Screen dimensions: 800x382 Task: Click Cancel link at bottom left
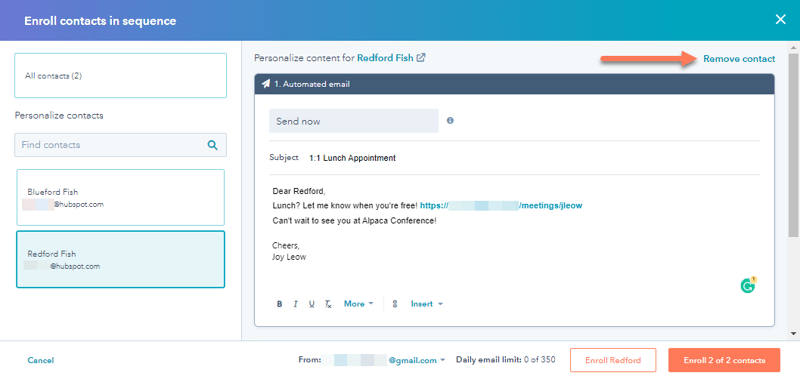click(41, 360)
